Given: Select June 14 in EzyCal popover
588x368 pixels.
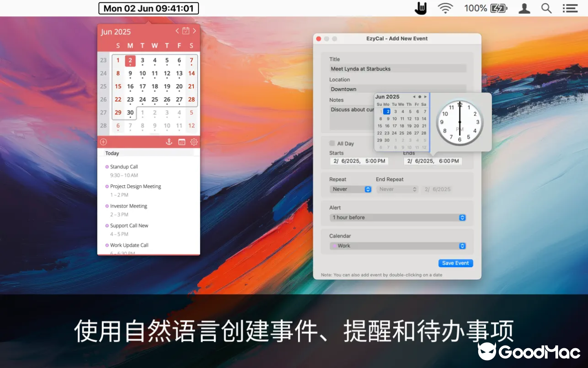Looking at the screenshot, I should pyautogui.click(x=192, y=73).
